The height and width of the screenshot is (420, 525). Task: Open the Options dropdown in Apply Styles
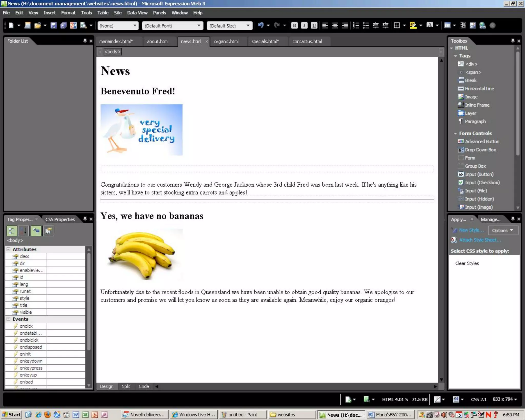tap(503, 230)
